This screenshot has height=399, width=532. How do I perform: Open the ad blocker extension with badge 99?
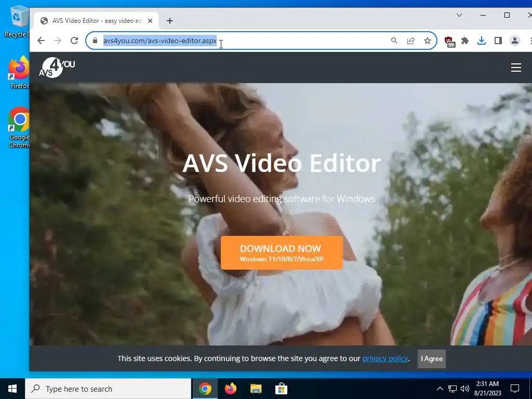(449, 42)
